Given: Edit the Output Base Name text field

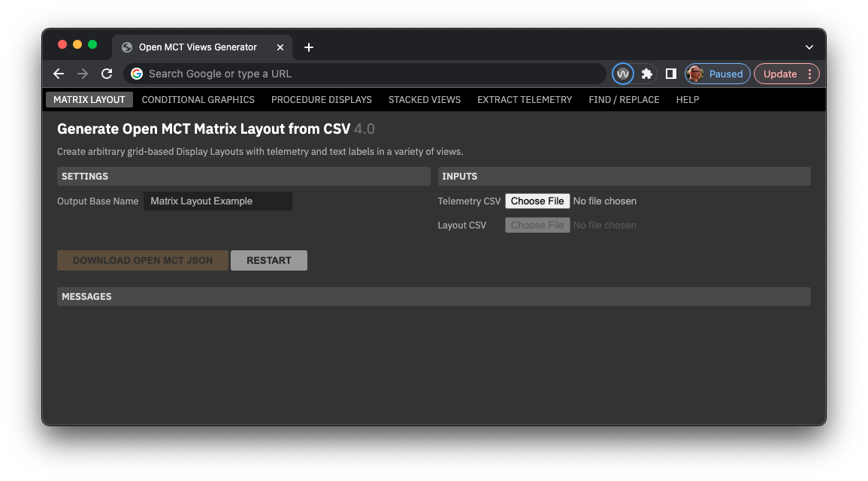Looking at the screenshot, I should (217, 201).
